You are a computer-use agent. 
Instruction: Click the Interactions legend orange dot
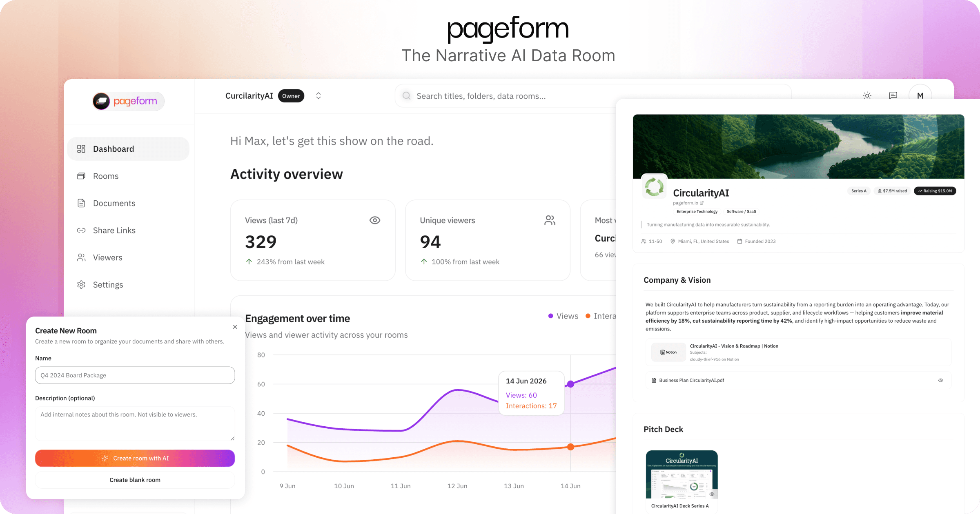588,316
